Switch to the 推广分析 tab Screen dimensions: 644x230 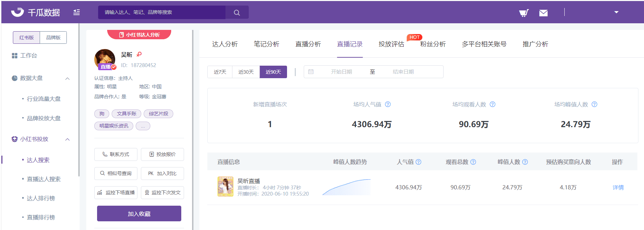point(535,44)
